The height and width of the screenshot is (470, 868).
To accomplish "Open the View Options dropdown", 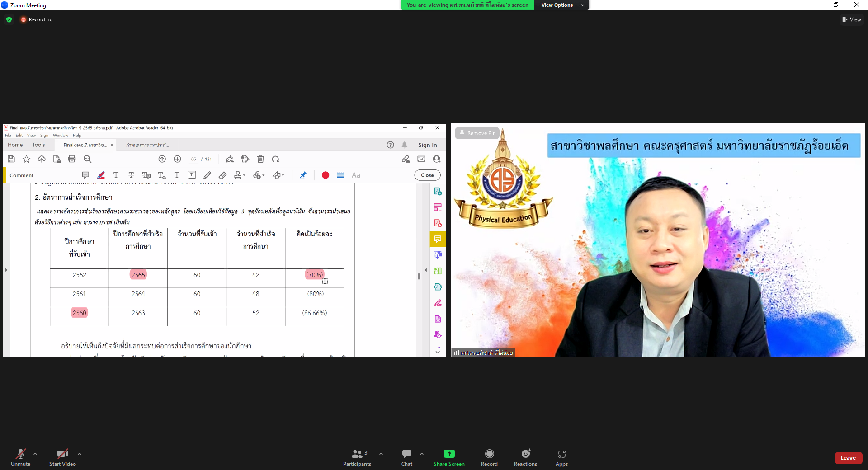I will 561,5.
